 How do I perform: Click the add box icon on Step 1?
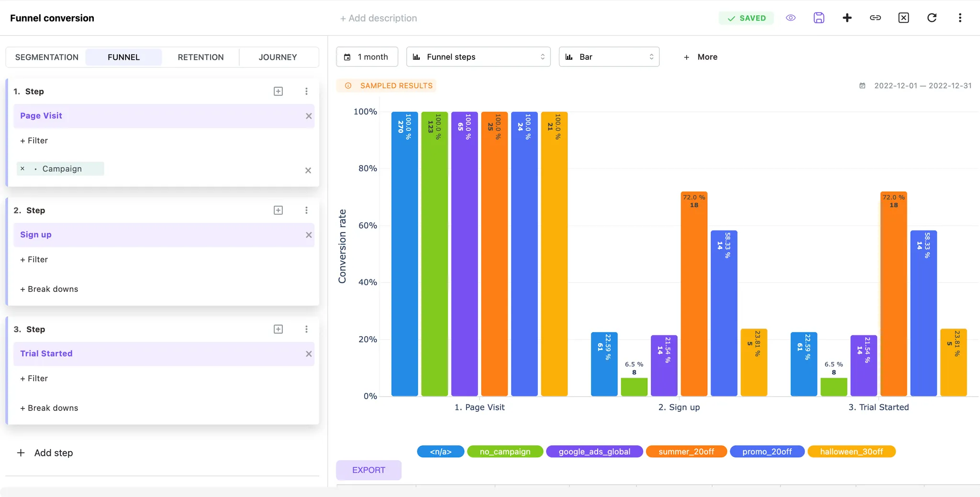pyautogui.click(x=278, y=91)
